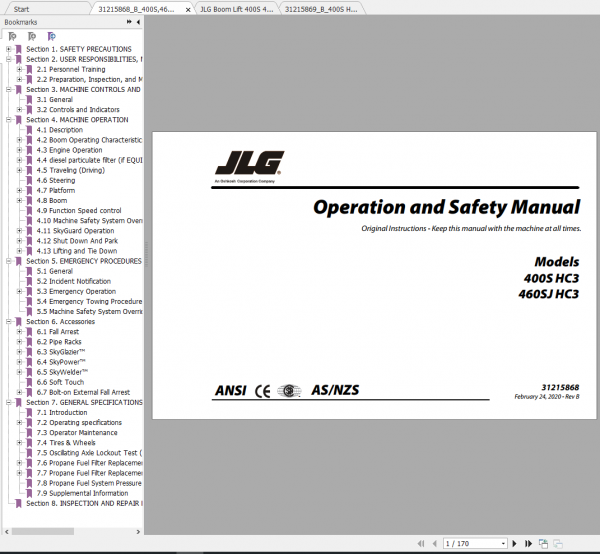Click the first bookmark toolbar icon
The height and width of the screenshot is (554, 600).
(12, 36)
